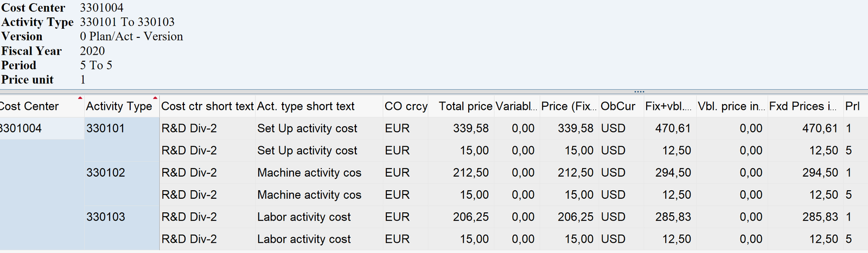The width and height of the screenshot is (868, 253).
Task: Select activity type cell 330103
Action: (x=105, y=217)
